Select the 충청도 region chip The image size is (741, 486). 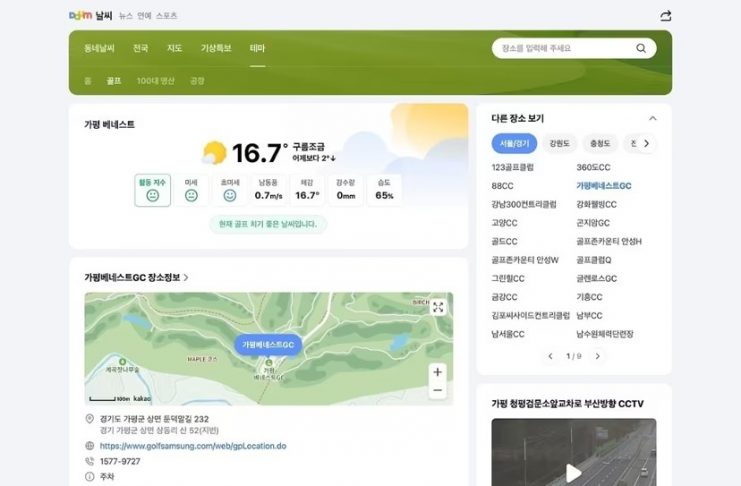pos(600,143)
